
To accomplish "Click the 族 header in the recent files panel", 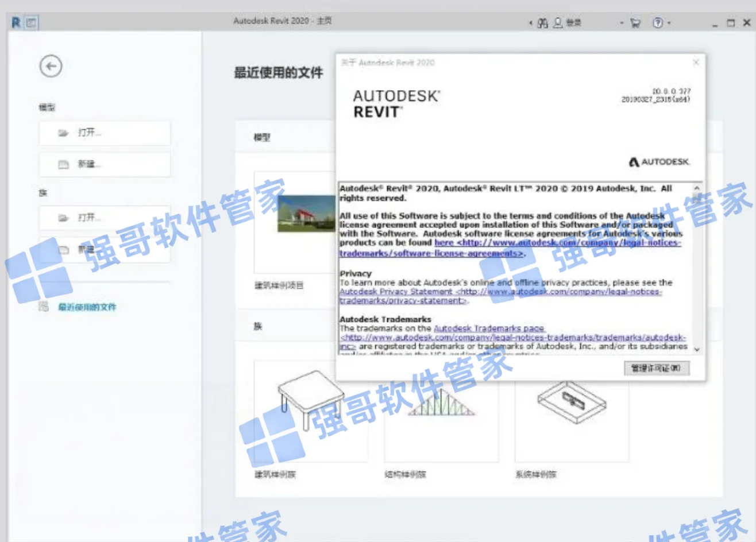I will coord(258,326).
